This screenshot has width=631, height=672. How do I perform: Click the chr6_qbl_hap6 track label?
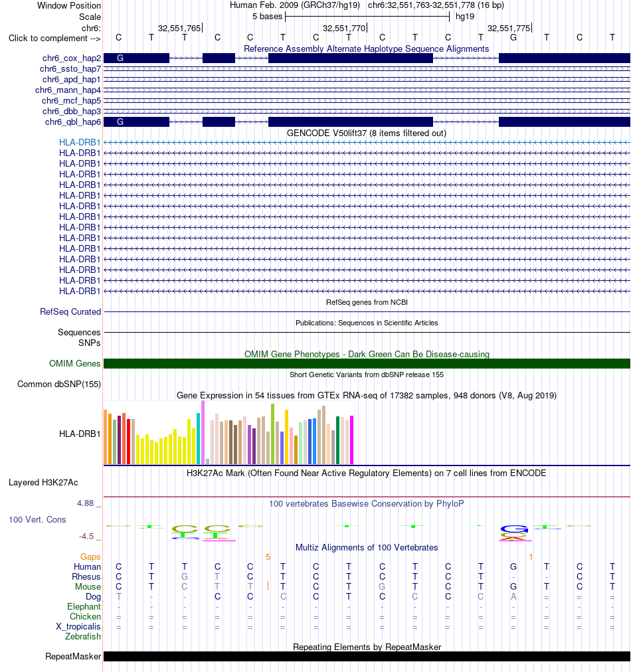pos(73,122)
